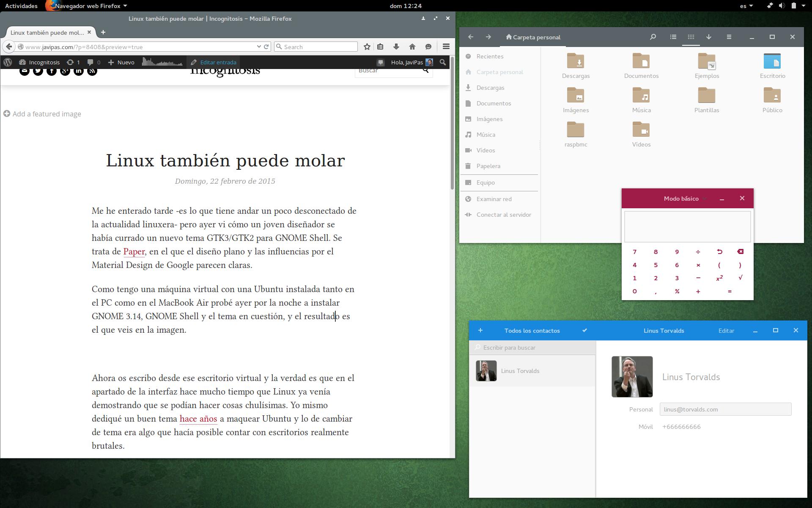This screenshot has height=508, width=812.
Task: Click the calculator undo arrow icon
Action: pos(719,252)
